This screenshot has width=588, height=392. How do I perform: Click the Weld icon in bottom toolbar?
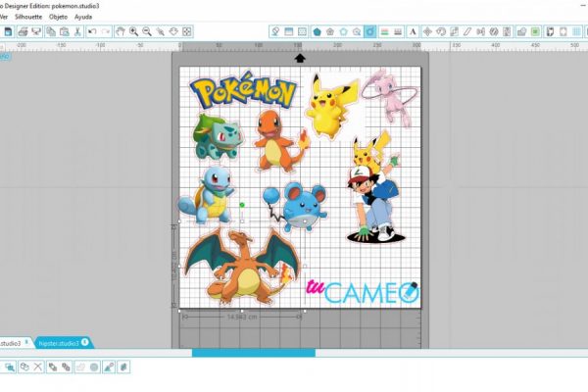coord(80,367)
